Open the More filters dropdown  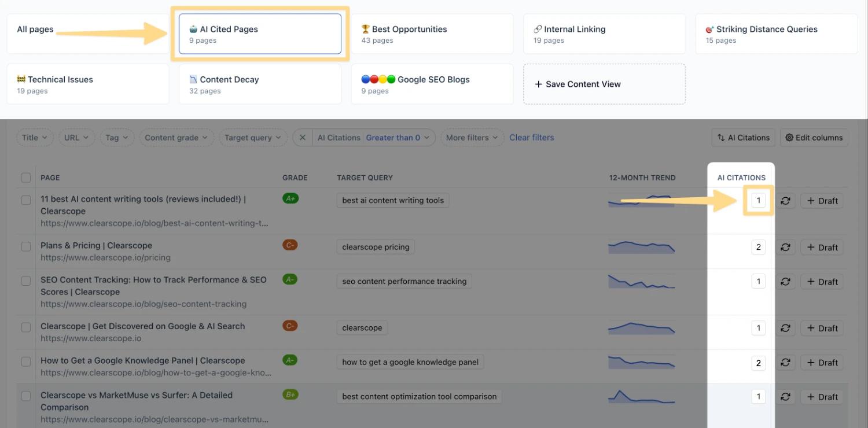point(472,138)
